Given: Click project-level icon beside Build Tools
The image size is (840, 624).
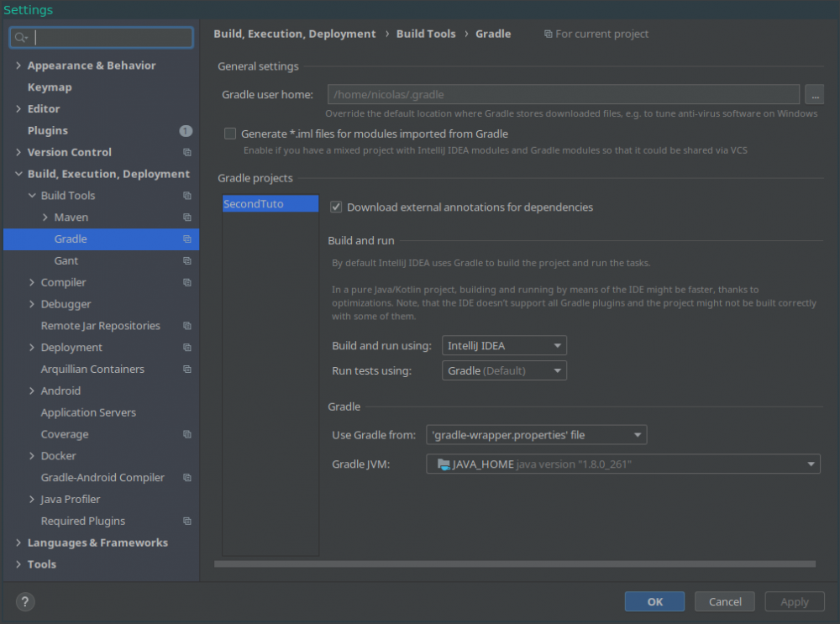Looking at the screenshot, I should 187,196.
